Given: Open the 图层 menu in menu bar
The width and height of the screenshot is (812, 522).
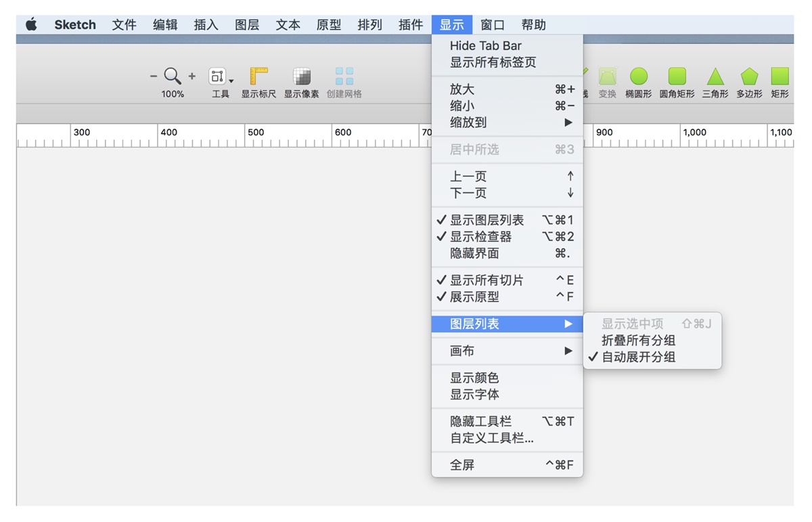Looking at the screenshot, I should coord(247,25).
